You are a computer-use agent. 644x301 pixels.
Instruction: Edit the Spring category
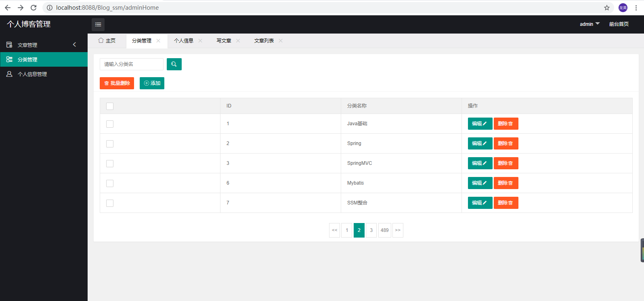(480, 143)
